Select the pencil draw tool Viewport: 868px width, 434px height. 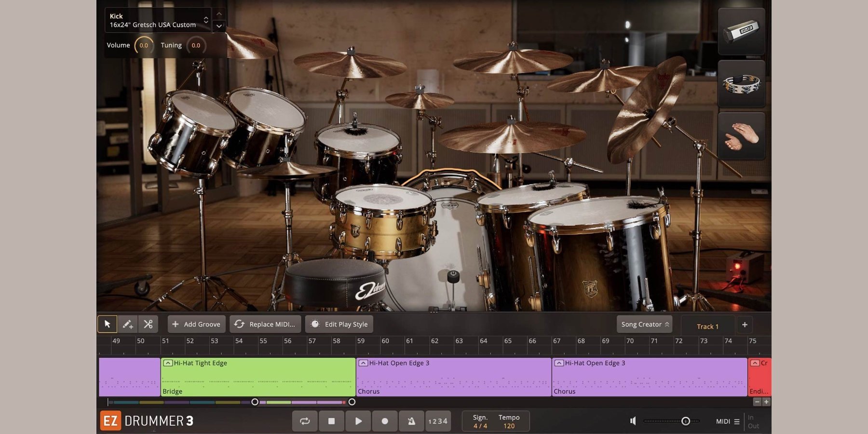click(128, 324)
